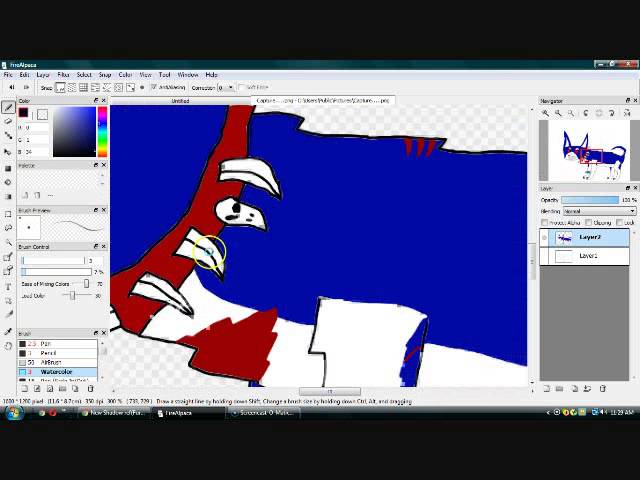Enable the Lock checkbox for the layer
This screenshot has height=480, width=640.
(619, 222)
